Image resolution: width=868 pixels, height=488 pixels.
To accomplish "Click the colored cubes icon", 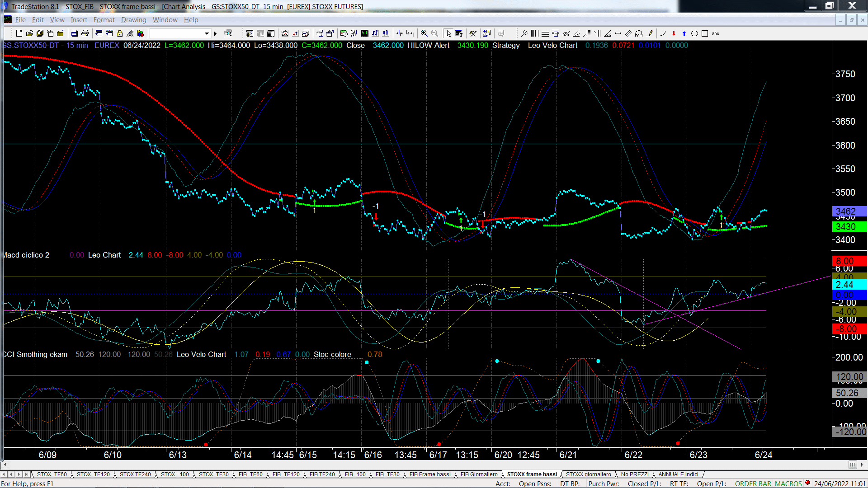I will coord(140,33).
